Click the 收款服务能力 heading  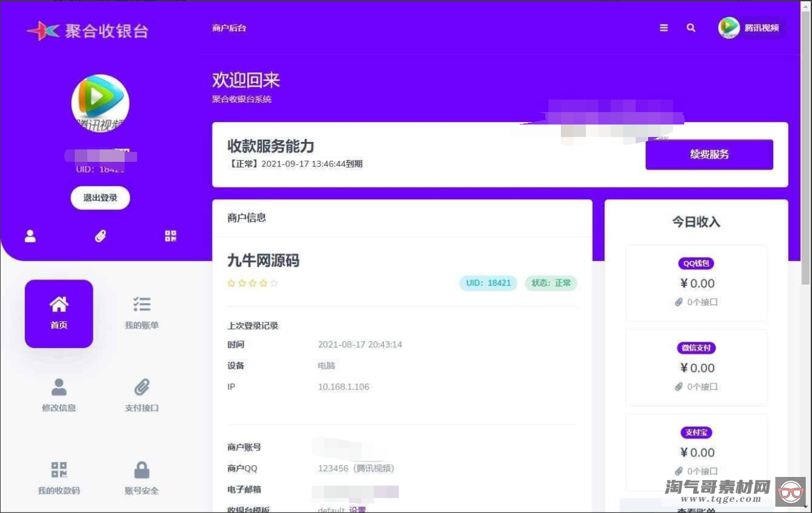(270, 146)
